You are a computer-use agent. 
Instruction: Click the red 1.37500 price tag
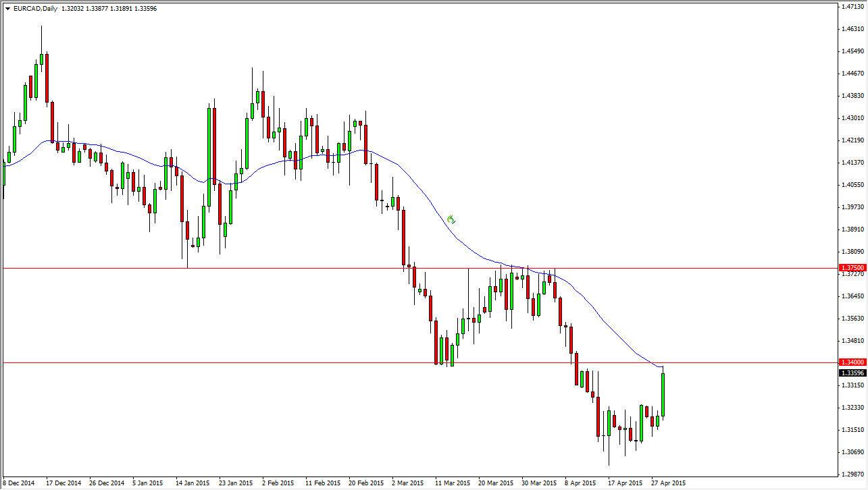pos(852,268)
